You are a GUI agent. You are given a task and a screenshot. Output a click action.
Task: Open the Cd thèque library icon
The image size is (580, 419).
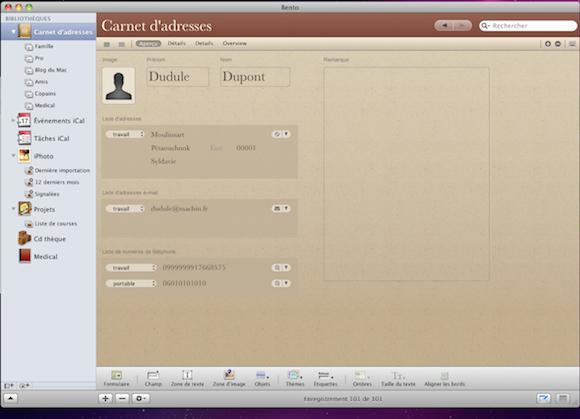click(24, 239)
